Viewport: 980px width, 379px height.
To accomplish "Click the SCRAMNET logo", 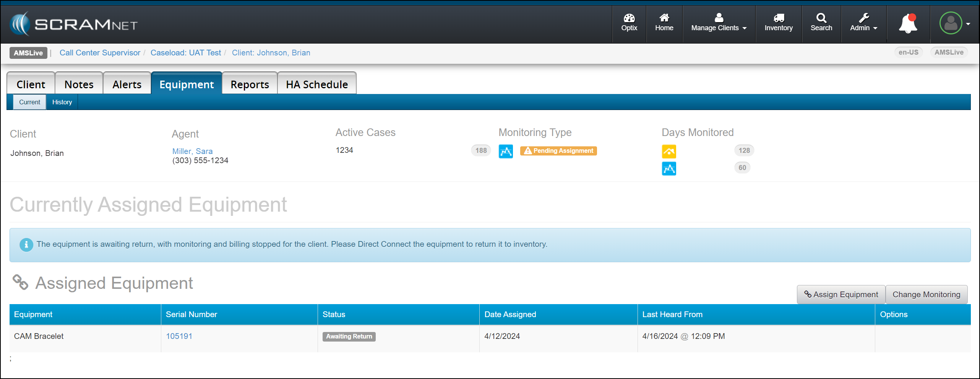I will pyautogui.click(x=74, y=24).
